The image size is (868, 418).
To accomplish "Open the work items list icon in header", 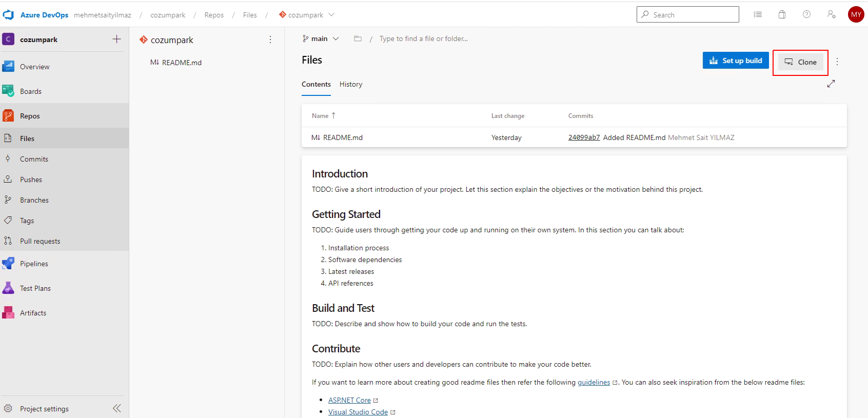I will click(x=758, y=14).
